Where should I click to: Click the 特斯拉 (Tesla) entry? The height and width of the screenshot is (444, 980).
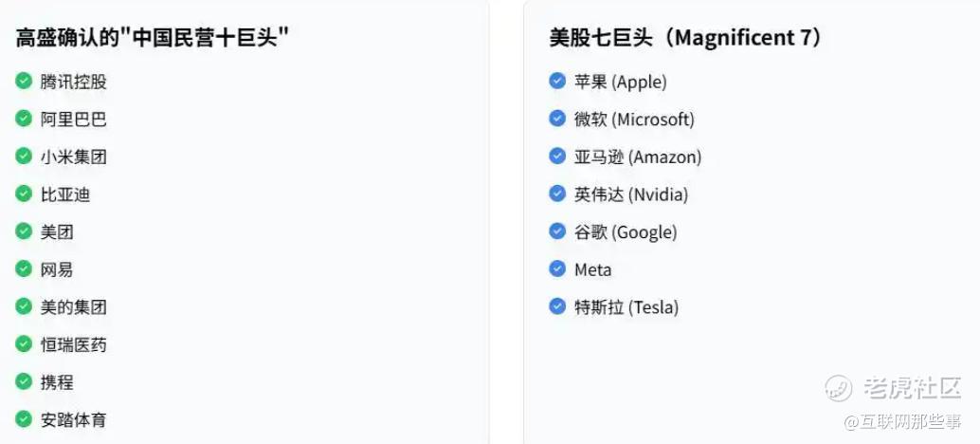click(x=626, y=307)
